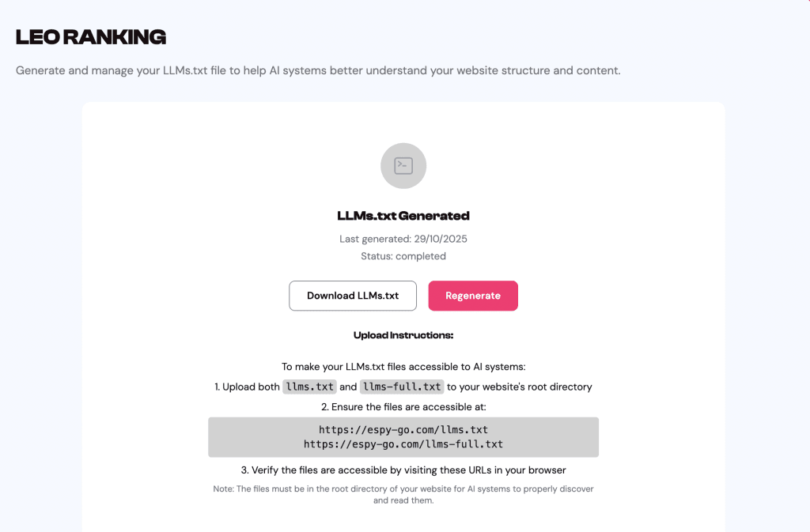This screenshot has height=532, width=810.
Task: Click the Status: completed text
Action: pos(403,256)
